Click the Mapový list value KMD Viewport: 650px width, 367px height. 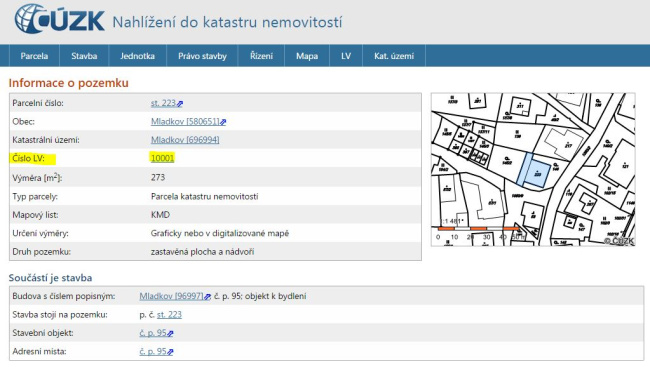[x=160, y=215]
